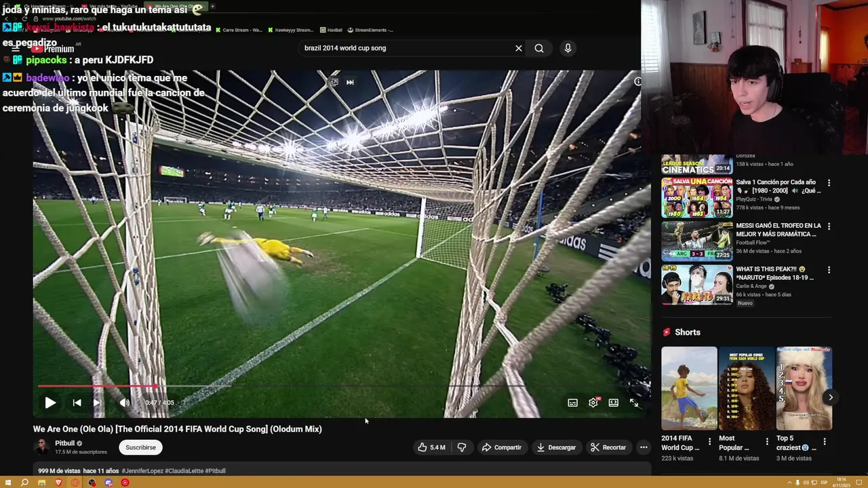
Task: Open the Naruto reaction video thumbnail
Action: [697, 284]
